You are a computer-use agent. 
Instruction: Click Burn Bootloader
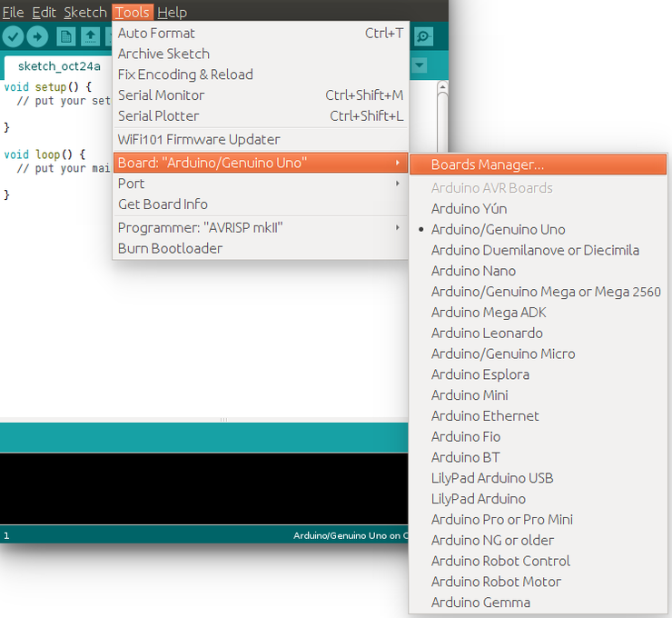(170, 248)
